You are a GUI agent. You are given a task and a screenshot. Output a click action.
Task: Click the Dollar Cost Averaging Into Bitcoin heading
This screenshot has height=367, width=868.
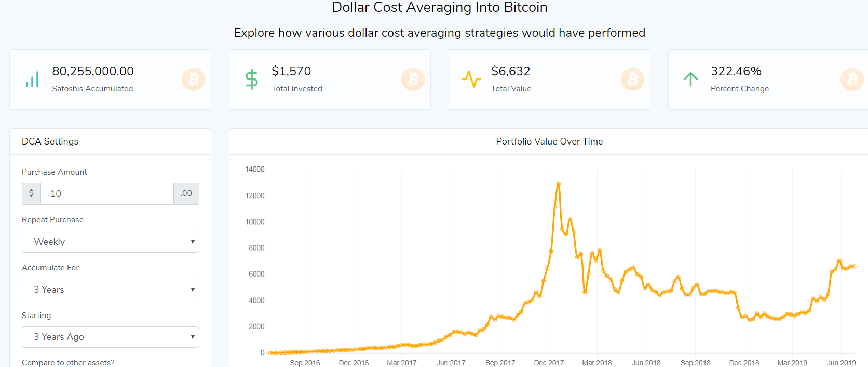pos(439,7)
